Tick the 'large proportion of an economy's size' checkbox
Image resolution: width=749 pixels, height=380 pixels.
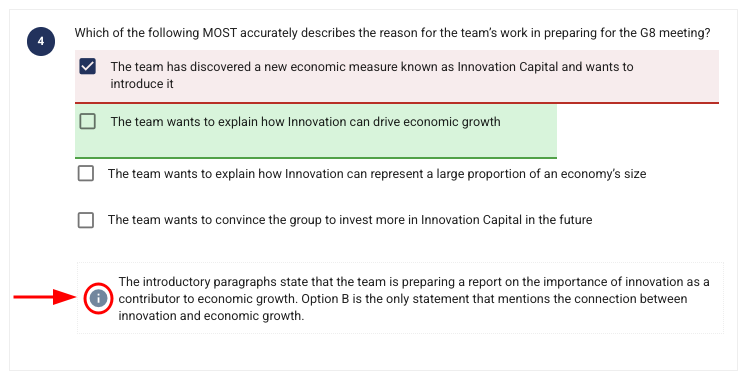point(86,173)
